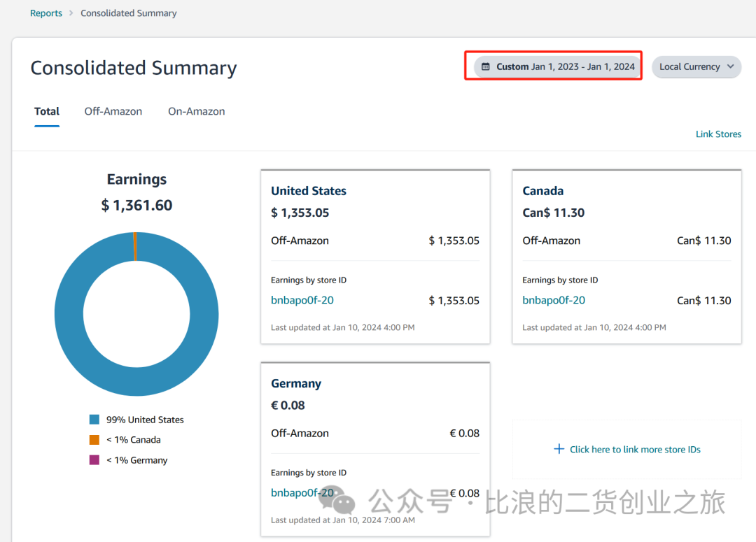Click the chevron on Local Currency

tap(730, 66)
